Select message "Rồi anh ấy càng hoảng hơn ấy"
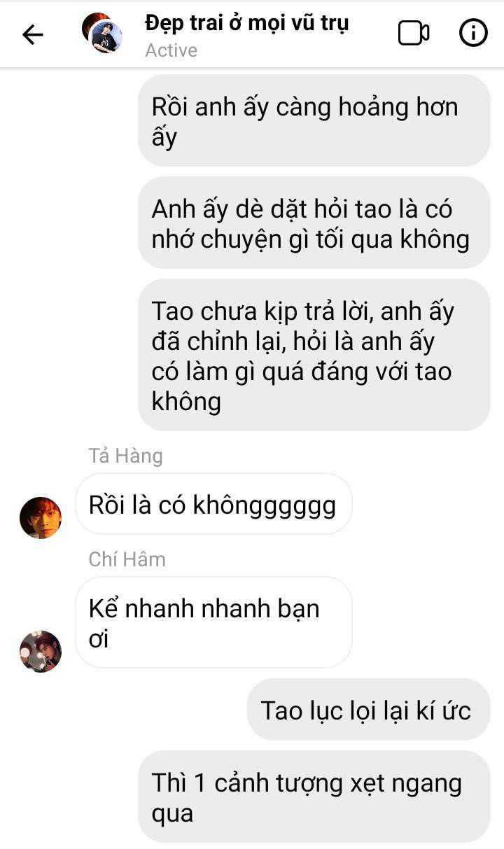Screen dimensions: 504x849 tap(314, 121)
